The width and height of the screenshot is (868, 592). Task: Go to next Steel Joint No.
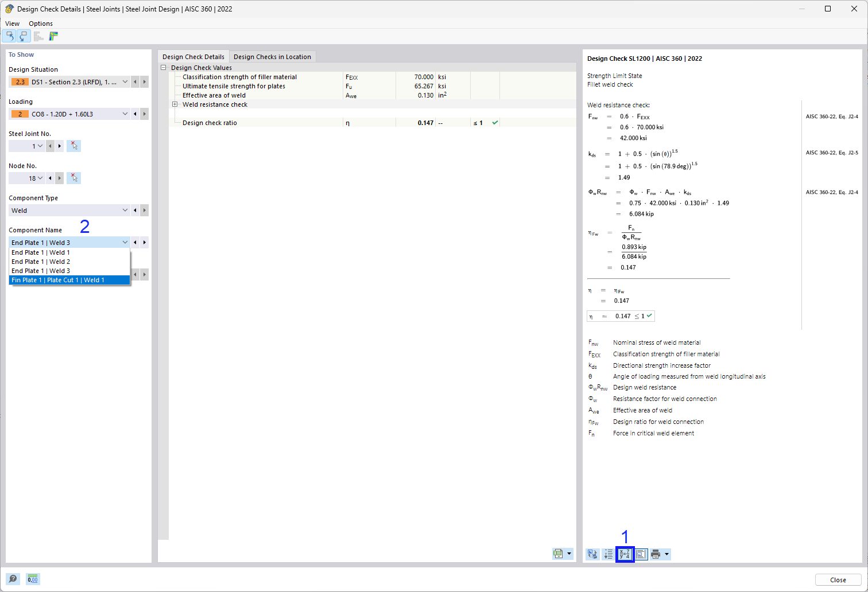tap(60, 146)
